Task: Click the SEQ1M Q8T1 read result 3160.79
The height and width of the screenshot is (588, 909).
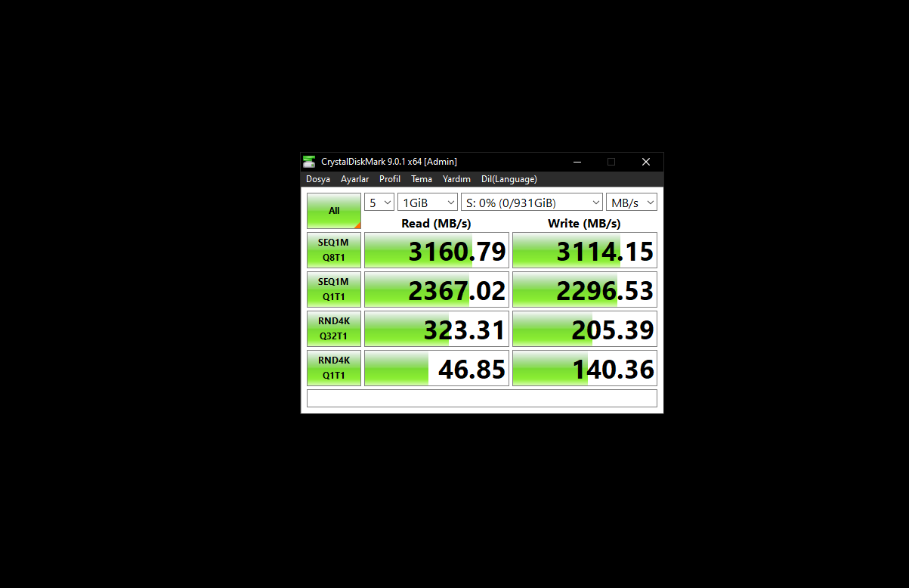Action: point(437,250)
